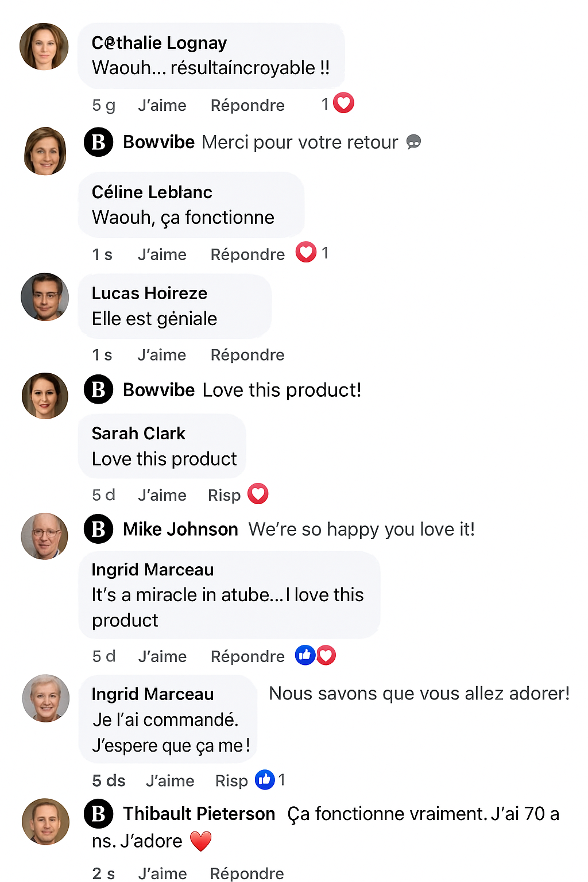Open the Bowvibe page name link
The height and width of the screenshot is (882, 588).
(158, 142)
